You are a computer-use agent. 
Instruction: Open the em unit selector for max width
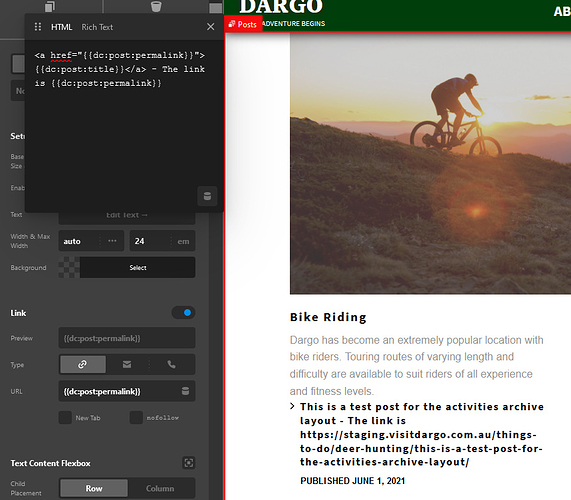[183, 241]
